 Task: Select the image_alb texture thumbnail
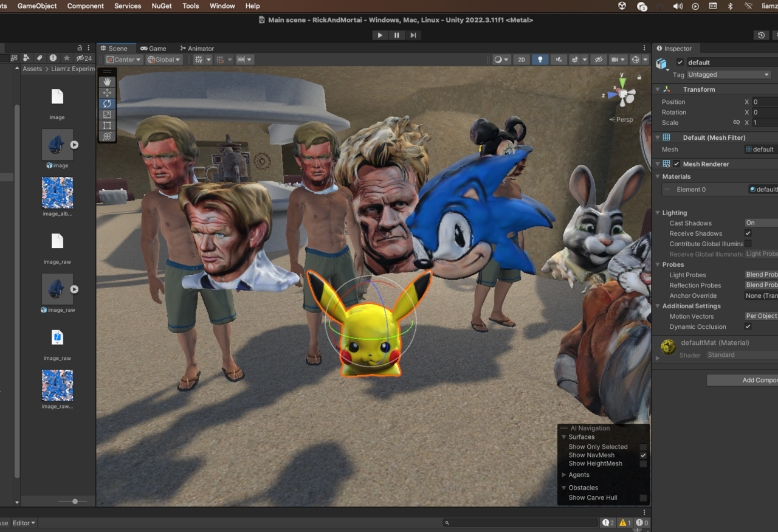(57, 193)
